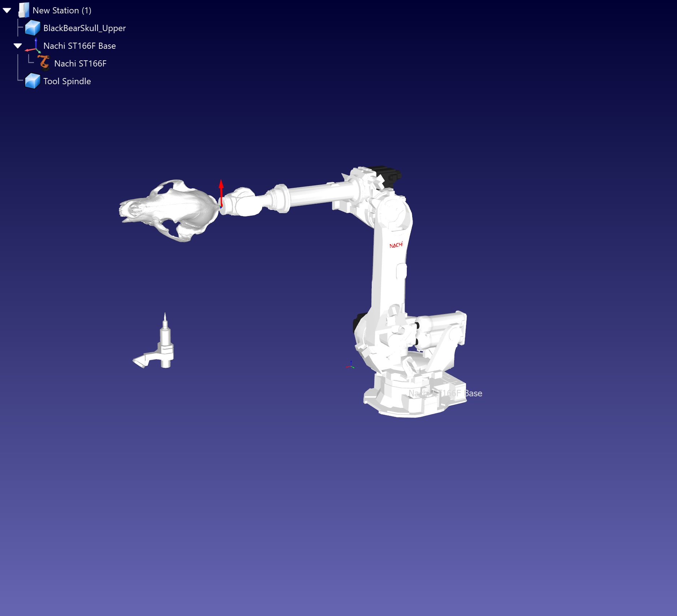Click the robot's horizontal forearm
This screenshot has width=677, height=616.
[x=314, y=195]
